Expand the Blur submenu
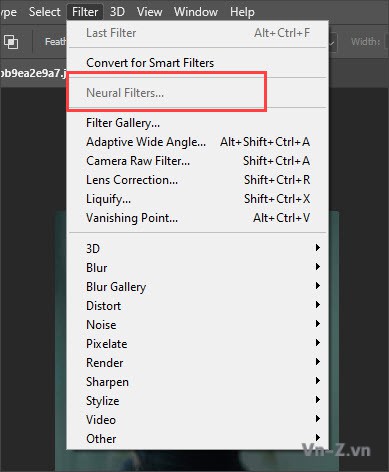The height and width of the screenshot is (472, 389). click(x=198, y=268)
